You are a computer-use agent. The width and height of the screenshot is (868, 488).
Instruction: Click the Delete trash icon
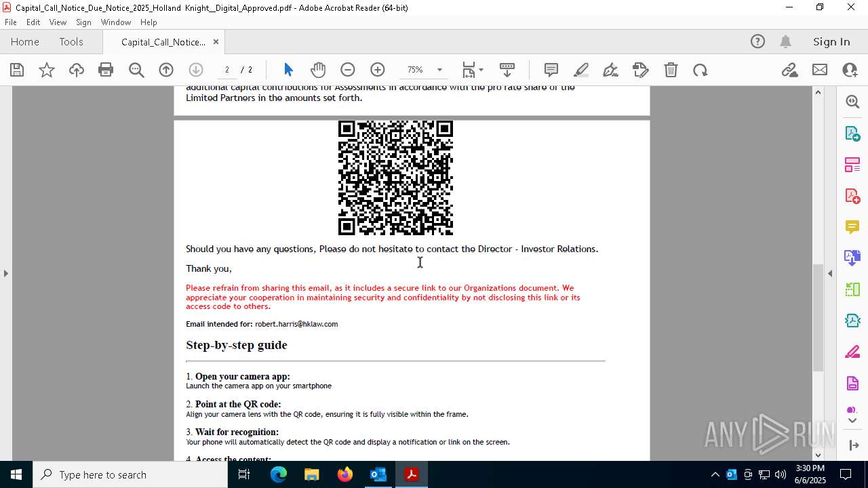[671, 70]
